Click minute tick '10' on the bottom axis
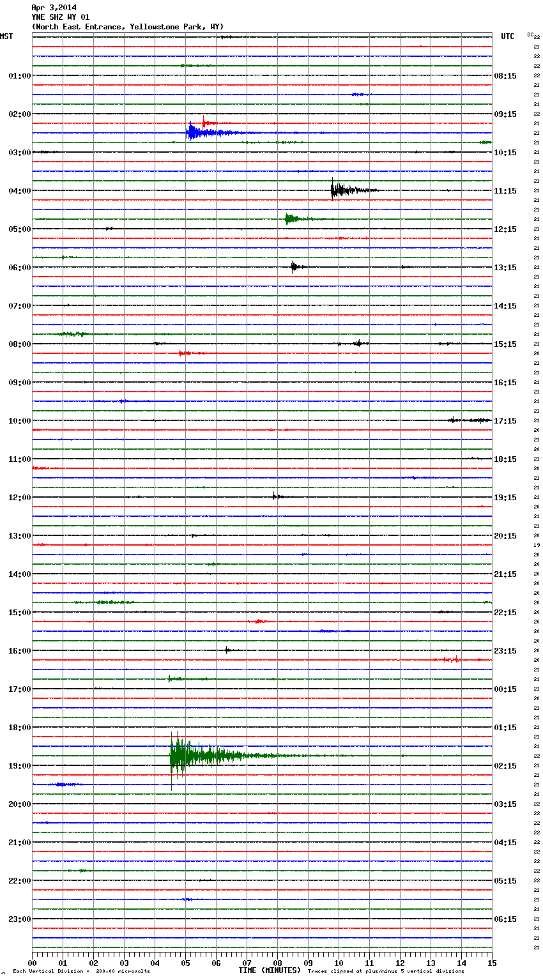The height and width of the screenshot is (980, 543). coord(339,962)
